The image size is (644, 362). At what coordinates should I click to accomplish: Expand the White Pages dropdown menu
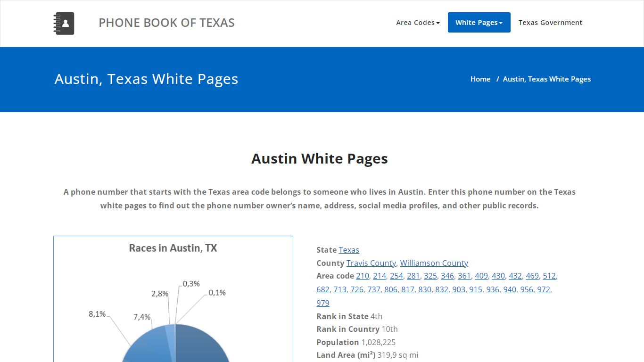click(x=479, y=23)
